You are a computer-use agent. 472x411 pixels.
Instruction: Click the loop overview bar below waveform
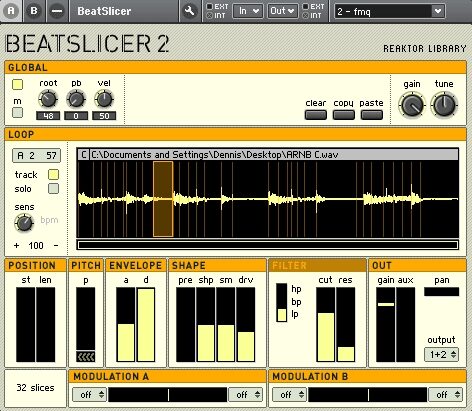(x=268, y=245)
